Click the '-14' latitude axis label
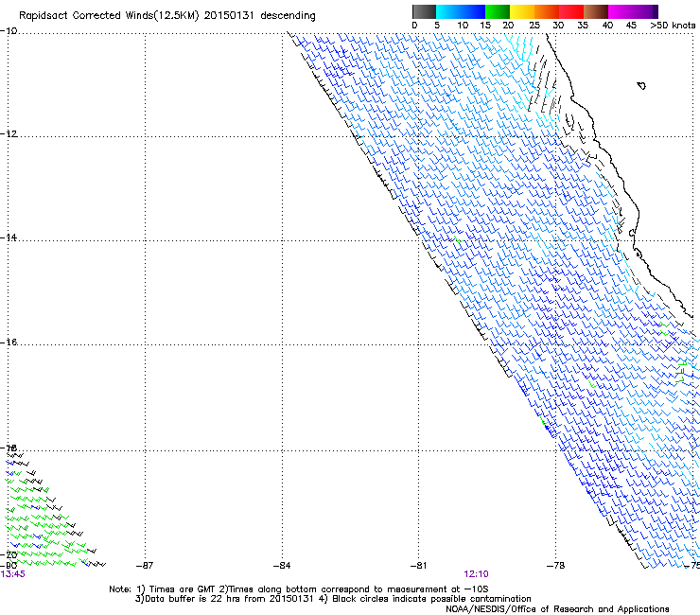The image size is (700, 615). coord(9,237)
